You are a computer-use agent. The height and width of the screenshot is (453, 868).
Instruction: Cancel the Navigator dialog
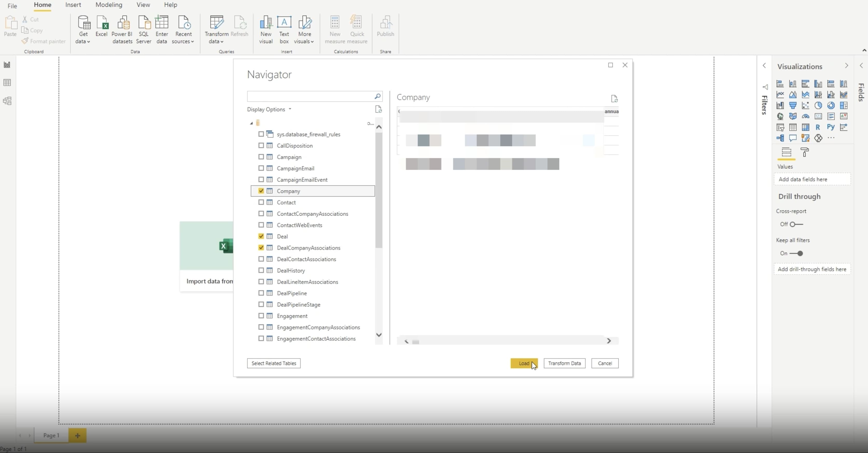[605, 363]
